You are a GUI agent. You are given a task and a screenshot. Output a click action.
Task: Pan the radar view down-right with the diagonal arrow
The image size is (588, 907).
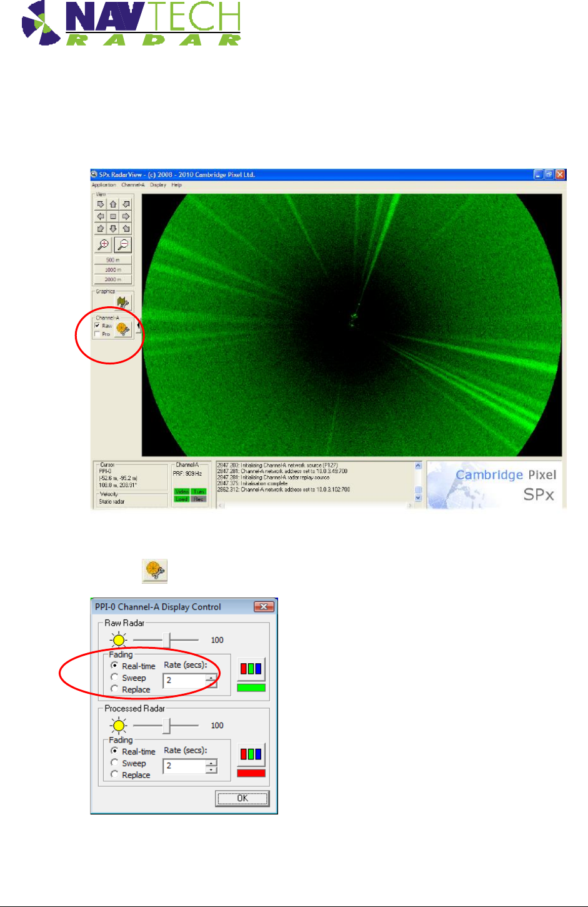[x=126, y=228]
